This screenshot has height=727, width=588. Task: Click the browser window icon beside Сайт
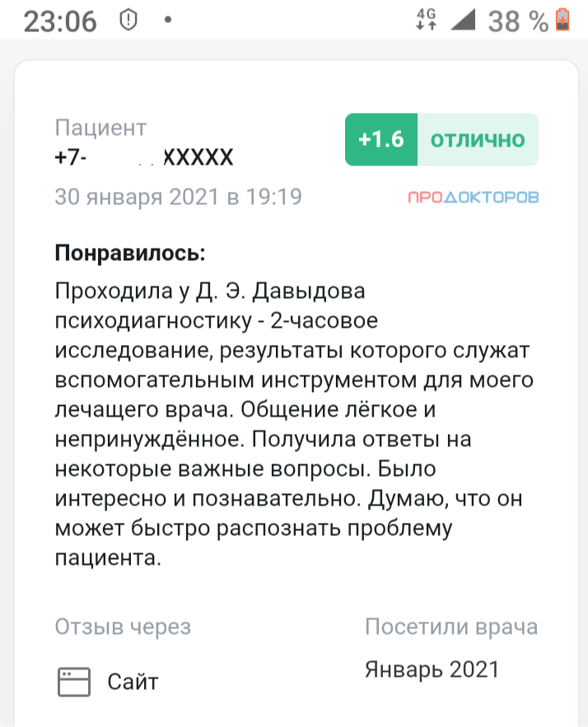pyautogui.click(x=73, y=682)
